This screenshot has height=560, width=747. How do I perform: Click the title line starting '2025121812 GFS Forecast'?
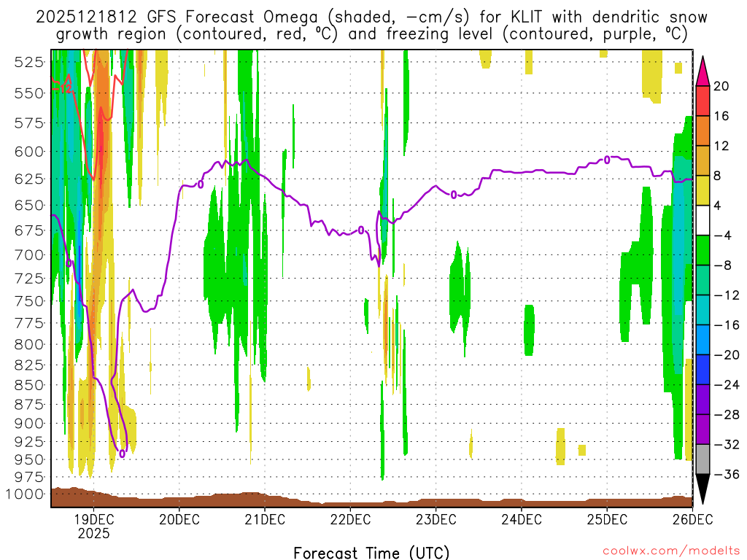pyautogui.click(x=371, y=17)
